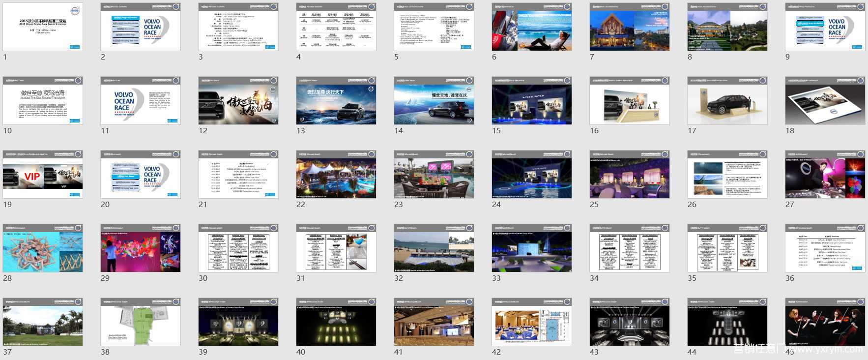Select slide 41 ballroom interior photo thumbnail

tap(434, 322)
